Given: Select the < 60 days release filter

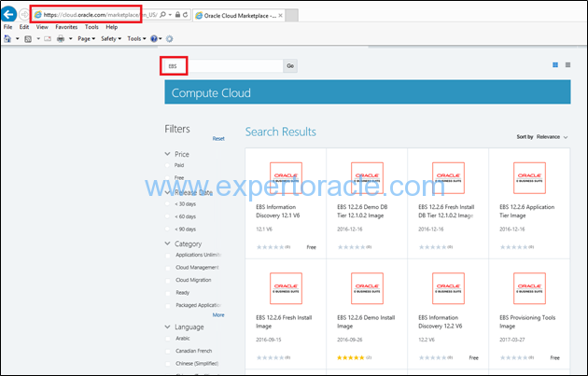Looking at the screenshot, I should pyautogui.click(x=167, y=216).
